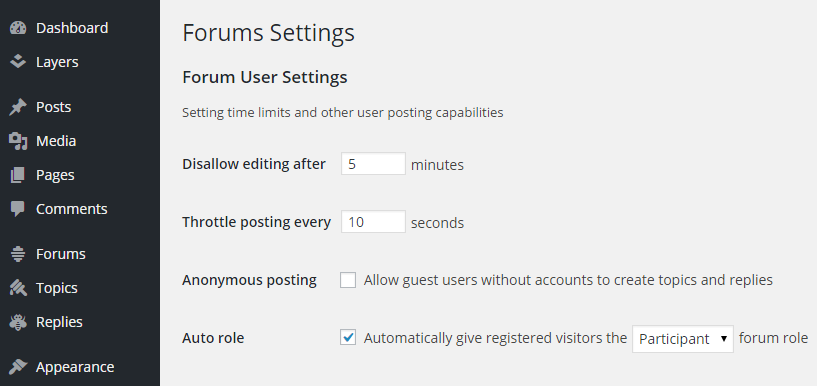The image size is (817, 386).
Task: Focus the Disallow editing after minutes field
Action: [373, 164]
